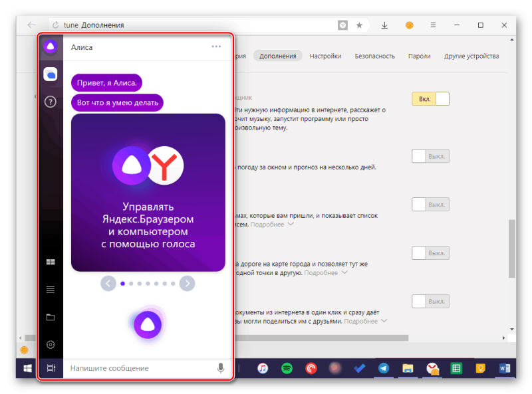The height and width of the screenshot is (394, 532).
Task: Click the 'Вот что я умею делать' bubble
Action: (118, 102)
